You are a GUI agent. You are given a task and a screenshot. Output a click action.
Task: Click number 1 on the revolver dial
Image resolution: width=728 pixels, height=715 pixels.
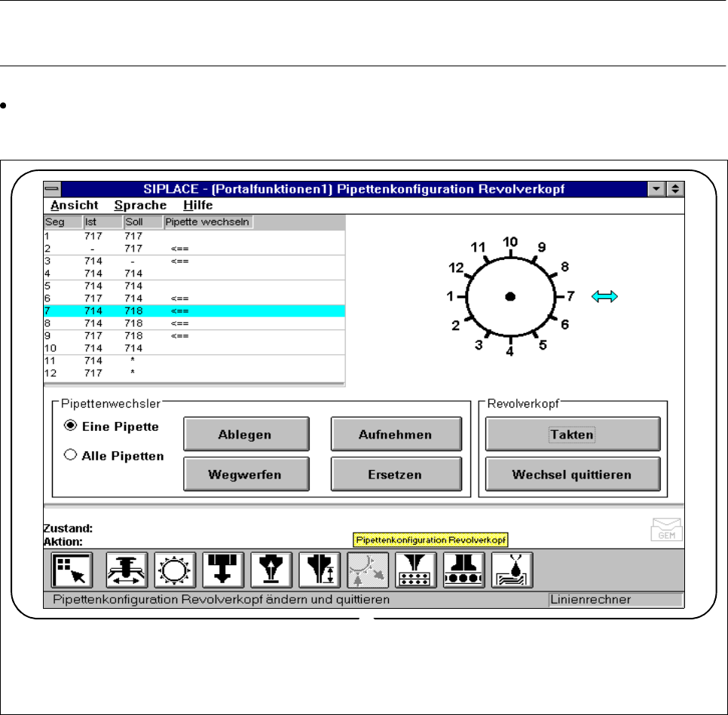click(449, 296)
